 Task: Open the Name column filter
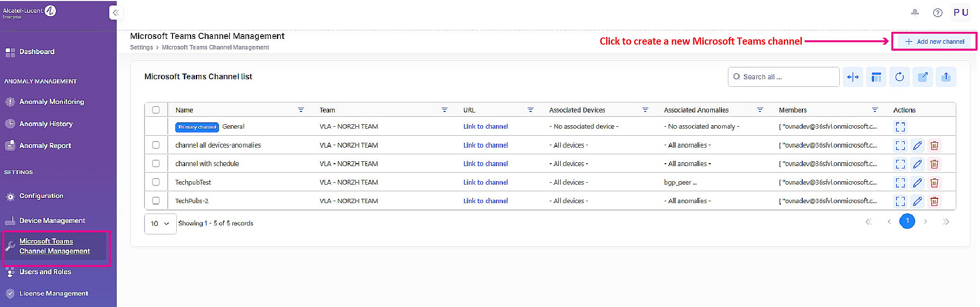(x=300, y=110)
